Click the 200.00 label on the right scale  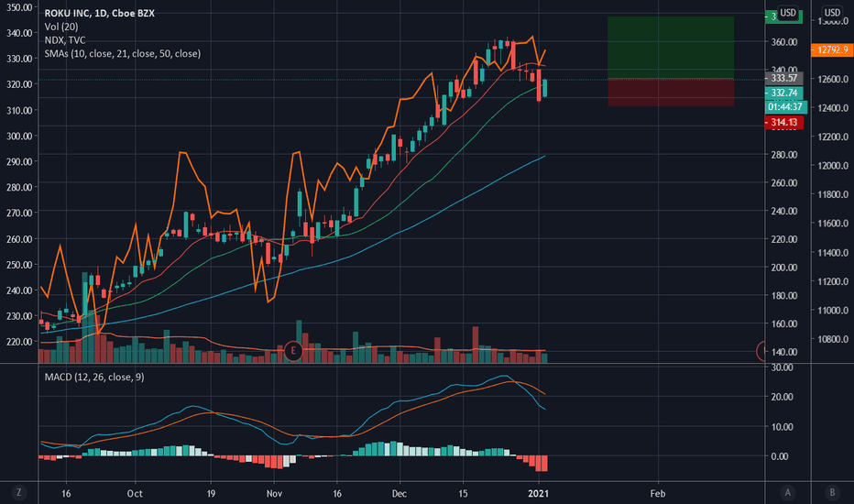(x=784, y=268)
